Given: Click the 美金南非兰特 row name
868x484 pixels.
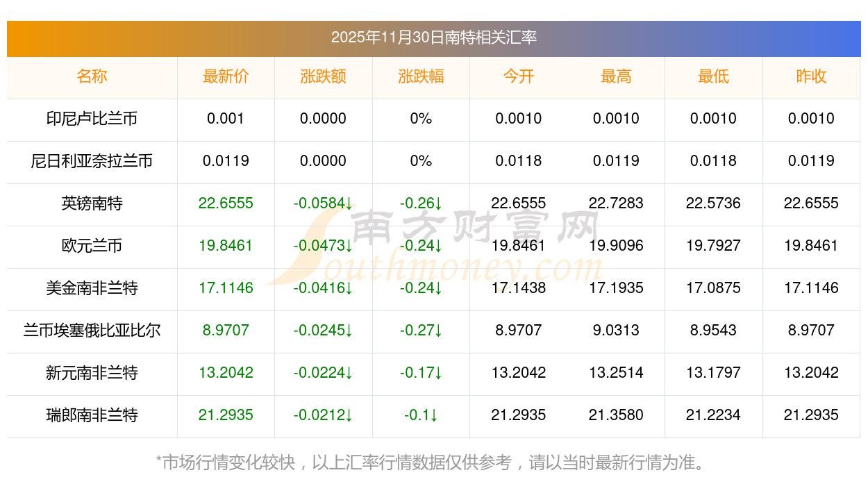Looking at the screenshot, I should (x=92, y=288).
